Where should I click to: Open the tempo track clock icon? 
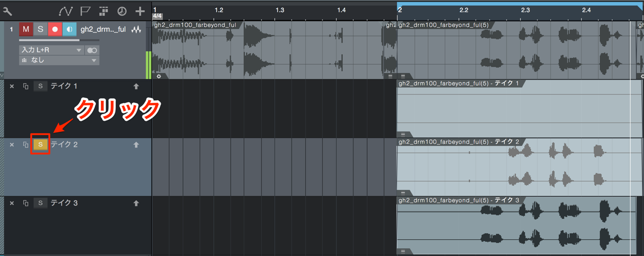(122, 11)
